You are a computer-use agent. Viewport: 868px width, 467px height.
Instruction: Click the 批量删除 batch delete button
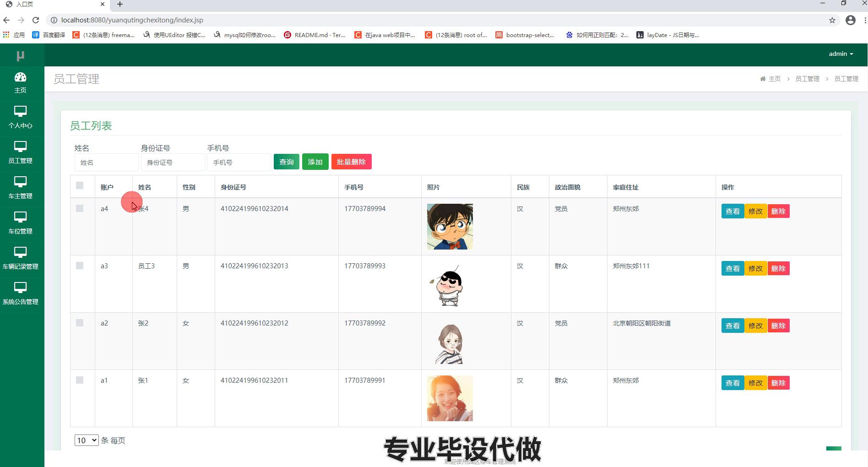(351, 162)
